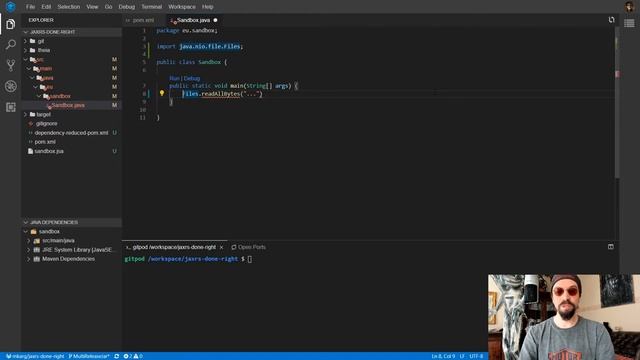Toggle the right side panel outline icon
The width and height of the screenshot is (640, 360).
pos(629,23)
